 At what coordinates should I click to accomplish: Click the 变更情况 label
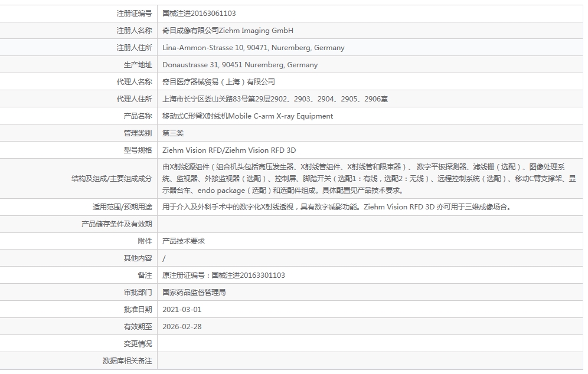138,344
